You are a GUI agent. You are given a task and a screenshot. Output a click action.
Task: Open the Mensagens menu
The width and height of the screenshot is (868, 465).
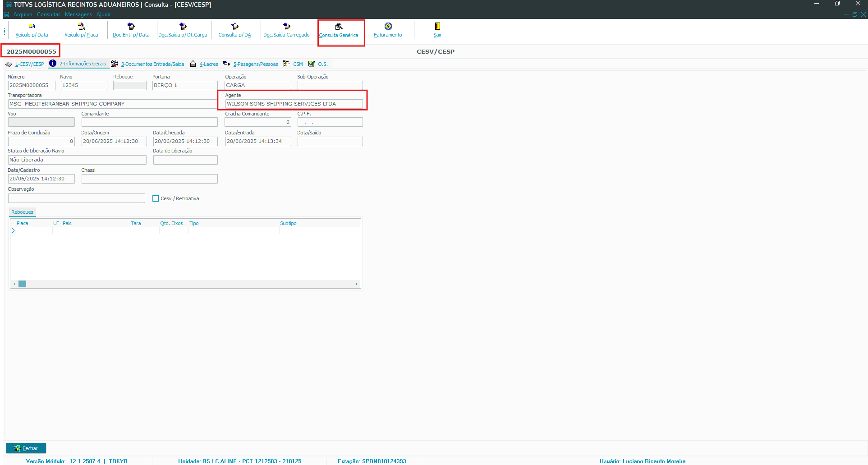pyautogui.click(x=78, y=14)
